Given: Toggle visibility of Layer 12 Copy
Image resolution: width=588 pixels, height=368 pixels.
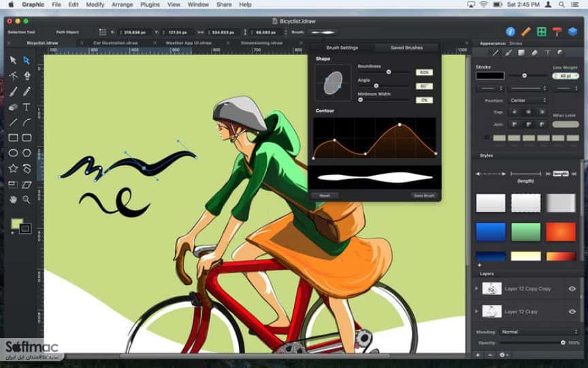Looking at the screenshot, I should (572, 311).
